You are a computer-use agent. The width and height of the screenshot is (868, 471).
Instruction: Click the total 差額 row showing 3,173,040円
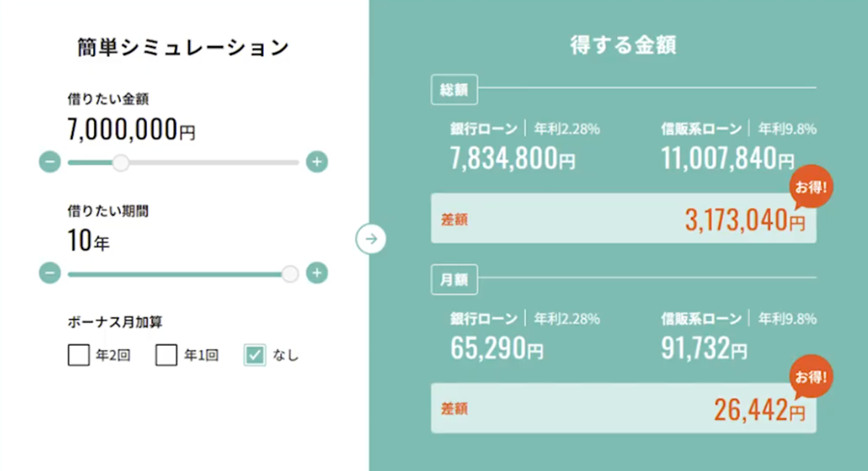pyautogui.click(x=623, y=218)
